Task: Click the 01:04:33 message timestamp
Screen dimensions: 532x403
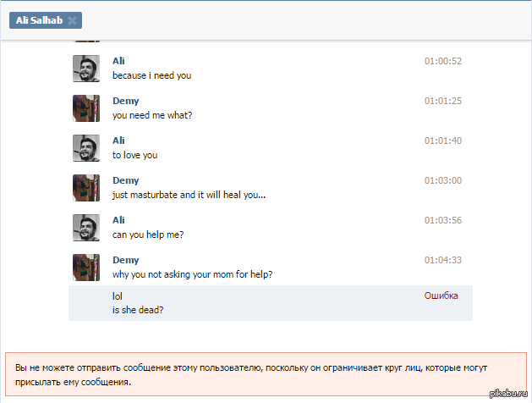Action: click(442, 260)
